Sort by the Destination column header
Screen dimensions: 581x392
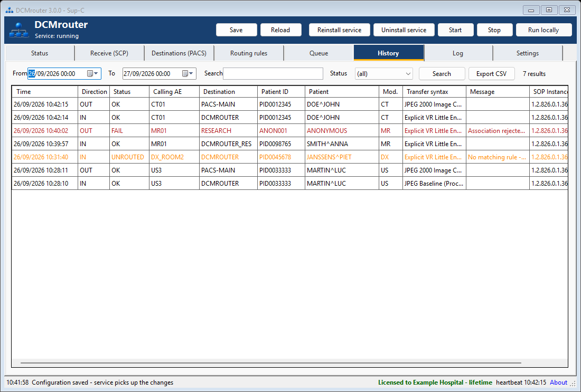click(228, 92)
